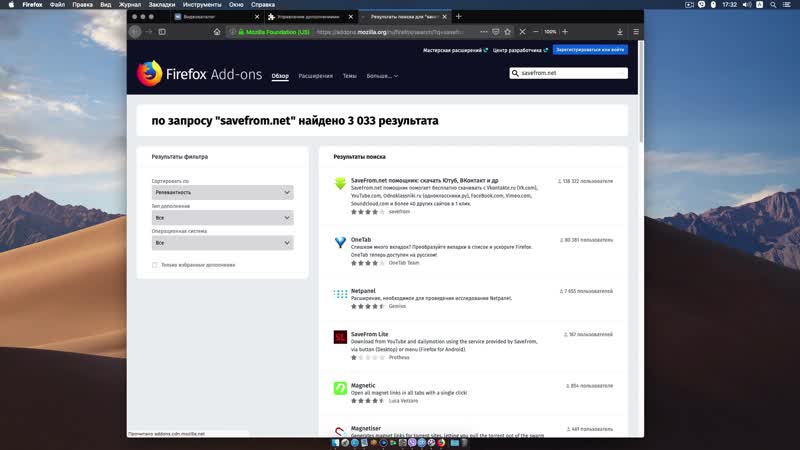Click the green padlock site identity icon
800x450 pixels.
tap(241, 32)
